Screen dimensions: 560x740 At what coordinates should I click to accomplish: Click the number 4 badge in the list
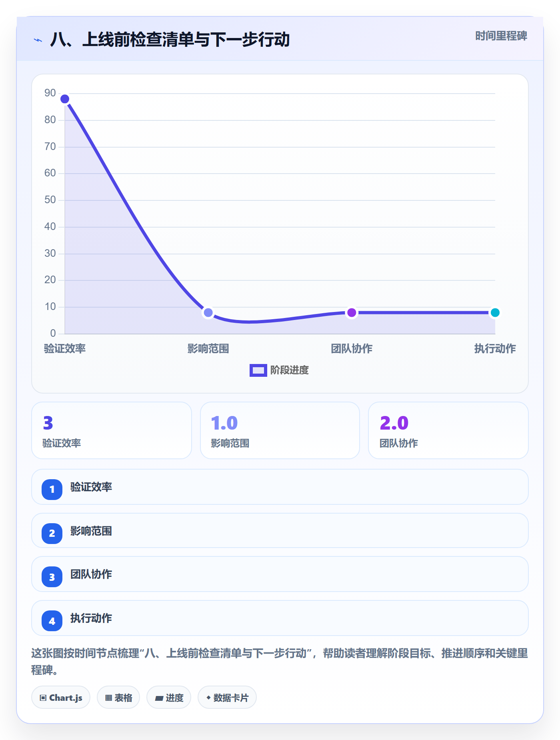click(x=52, y=621)
